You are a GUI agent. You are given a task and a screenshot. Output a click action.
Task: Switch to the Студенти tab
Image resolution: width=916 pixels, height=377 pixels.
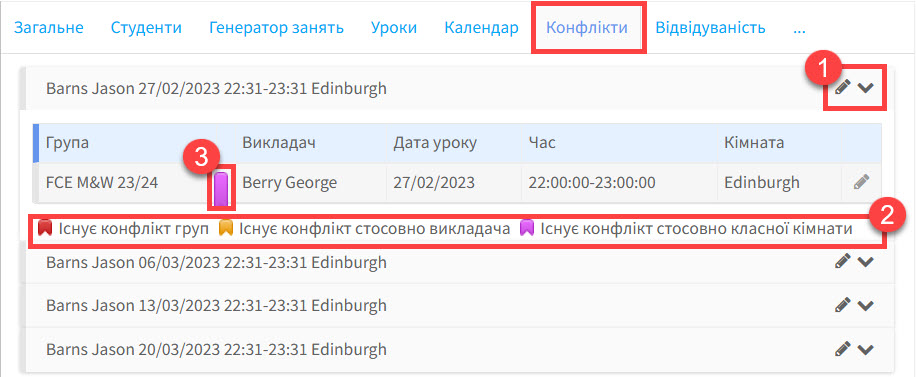point(146,27)
